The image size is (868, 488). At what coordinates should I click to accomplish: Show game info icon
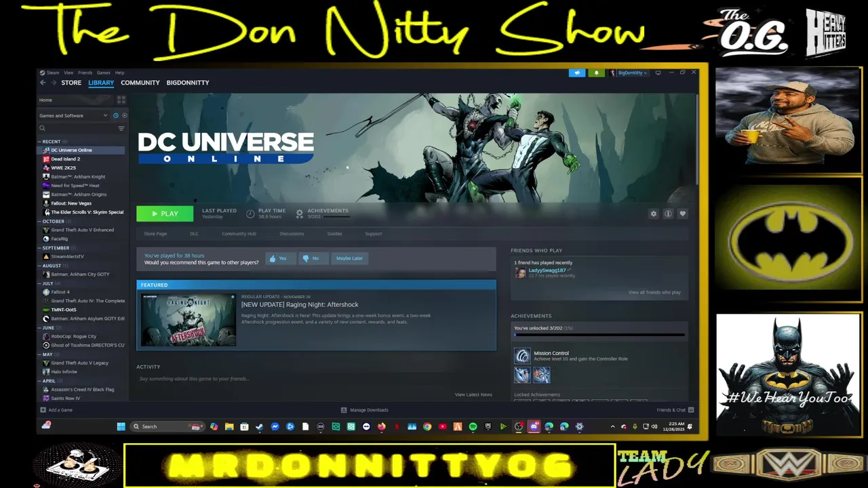coord(668,213)
